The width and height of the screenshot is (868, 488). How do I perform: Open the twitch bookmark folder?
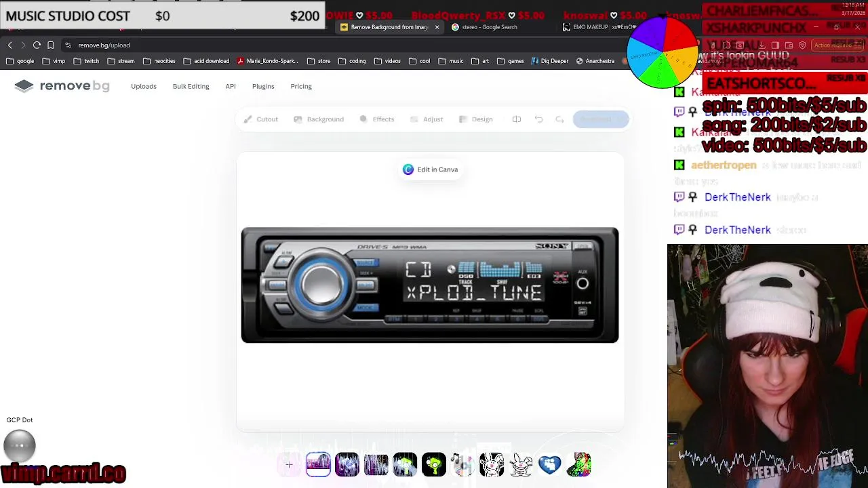86,61
